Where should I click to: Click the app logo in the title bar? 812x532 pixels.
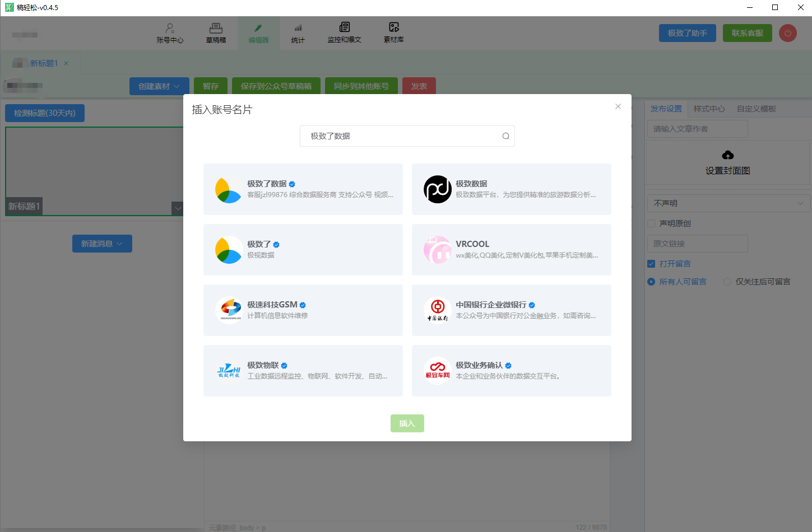tap(9, 7)
